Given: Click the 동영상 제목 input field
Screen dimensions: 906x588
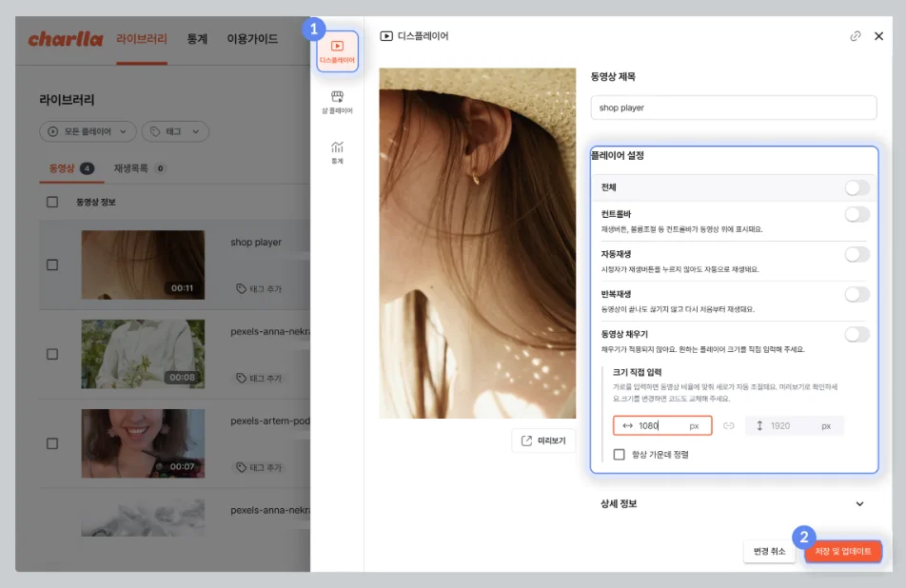Looking at the screenshot, I should (x=733, y=108).
